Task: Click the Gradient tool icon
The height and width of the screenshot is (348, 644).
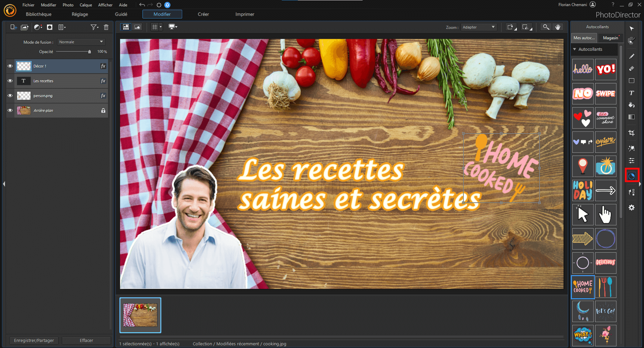Action: pos(631,117)
